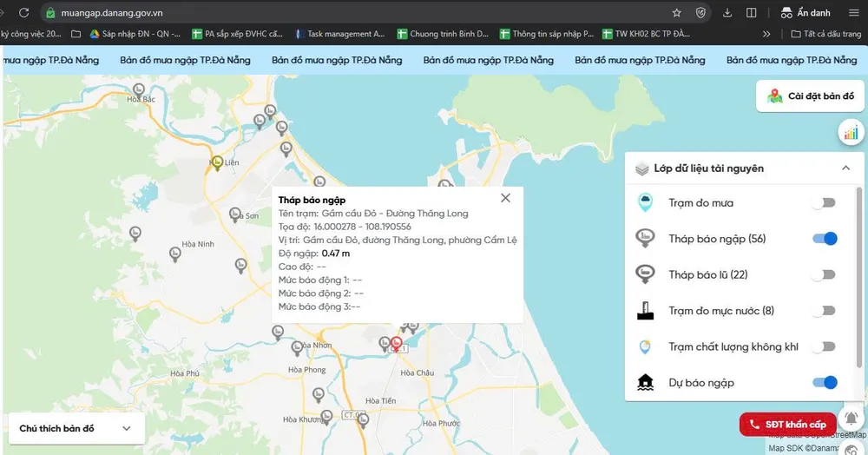868x455 pixels.
Task: Click the yellow flood marker near Liên
Action: tap(217, 162)
